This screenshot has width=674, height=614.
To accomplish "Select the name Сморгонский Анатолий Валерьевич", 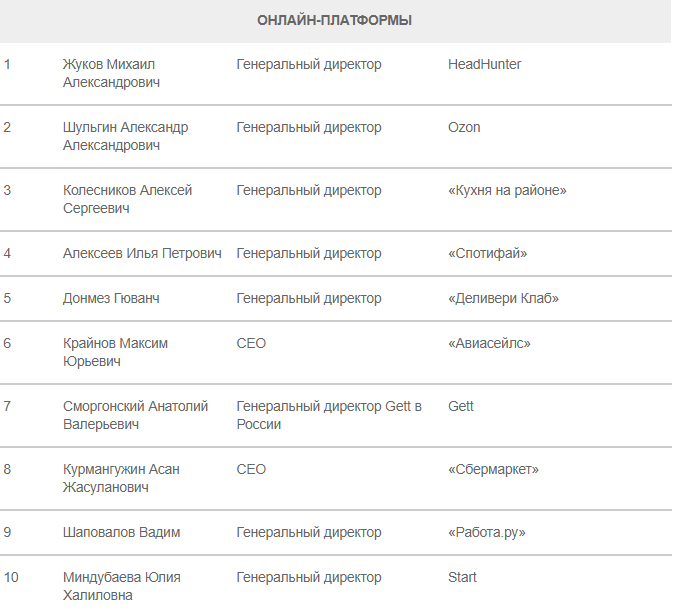I will (135, 415).
